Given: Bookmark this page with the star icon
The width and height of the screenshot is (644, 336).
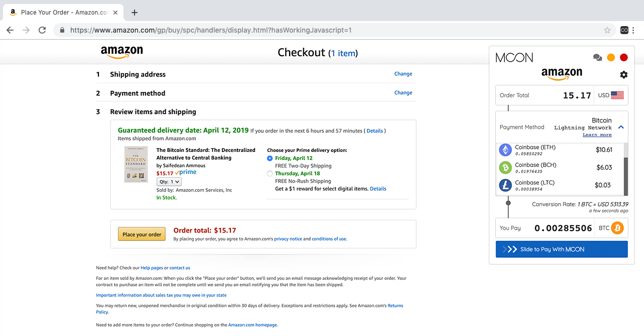Looking at the screenshot, I should tap(607, 30).
